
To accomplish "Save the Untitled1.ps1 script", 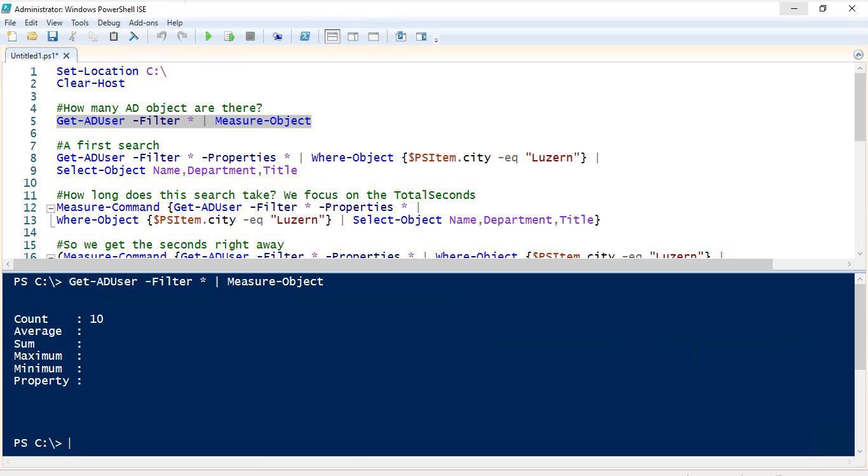I will (x=53, y=36).
